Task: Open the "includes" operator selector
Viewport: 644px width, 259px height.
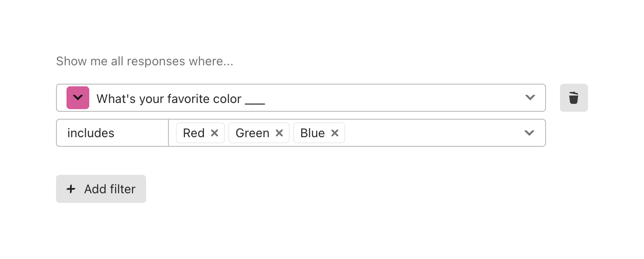Action: pos(91,133)
